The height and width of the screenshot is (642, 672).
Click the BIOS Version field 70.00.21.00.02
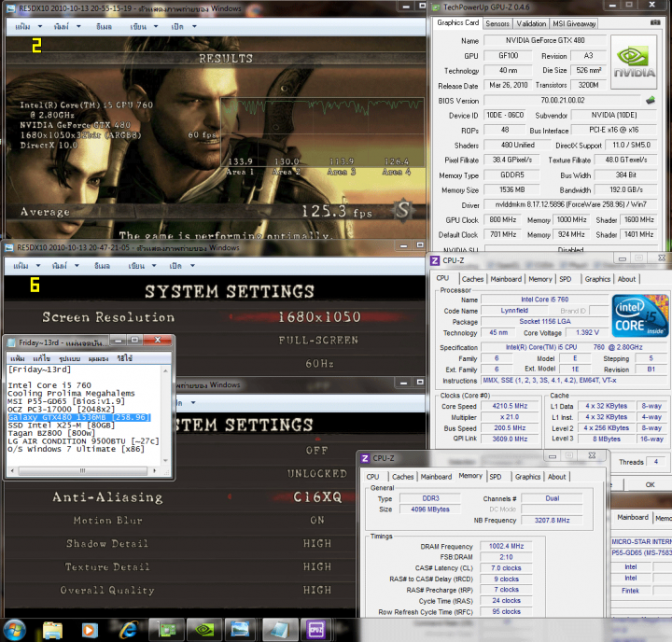tap(562, 100)
